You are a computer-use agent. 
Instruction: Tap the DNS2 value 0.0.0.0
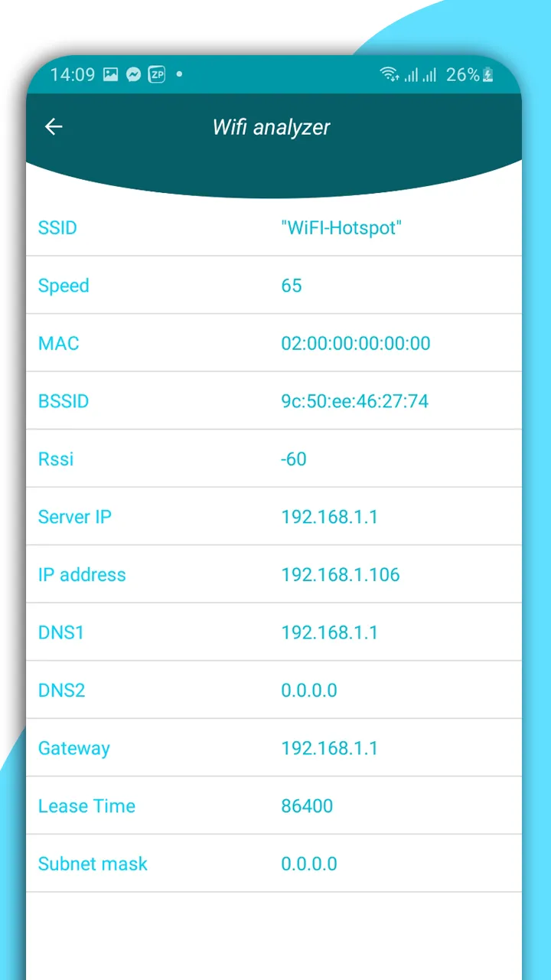tap(309, 690)
